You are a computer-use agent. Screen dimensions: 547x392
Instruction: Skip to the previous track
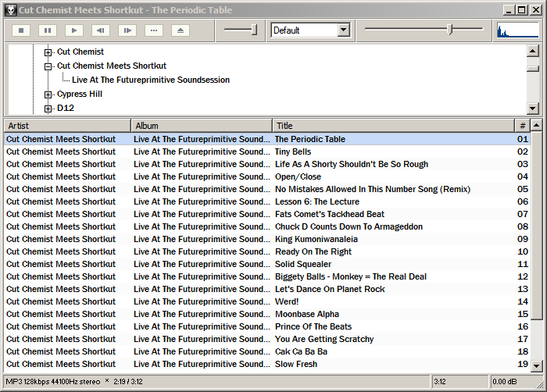[100, 30]
